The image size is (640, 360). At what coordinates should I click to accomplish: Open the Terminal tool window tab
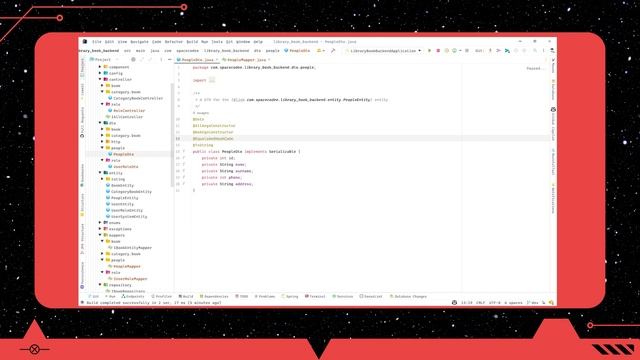315,296
